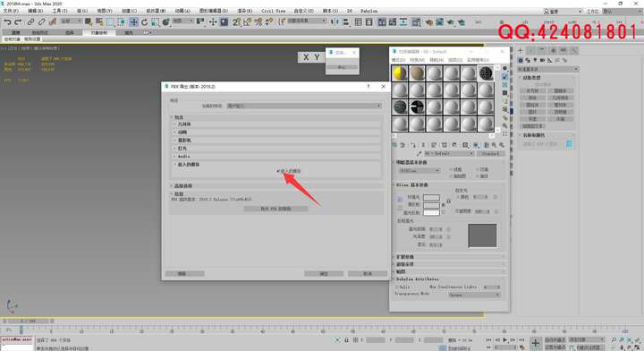Activate the Select and Move tool
The width and height of the screenshot is (644, 351).
coord(133,21)
